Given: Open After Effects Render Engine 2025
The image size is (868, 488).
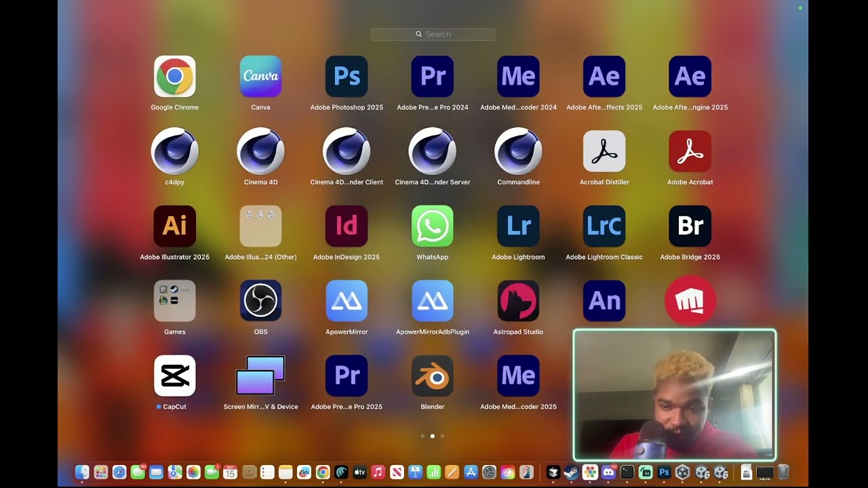Looking at the screenshot, I should 690,77.
